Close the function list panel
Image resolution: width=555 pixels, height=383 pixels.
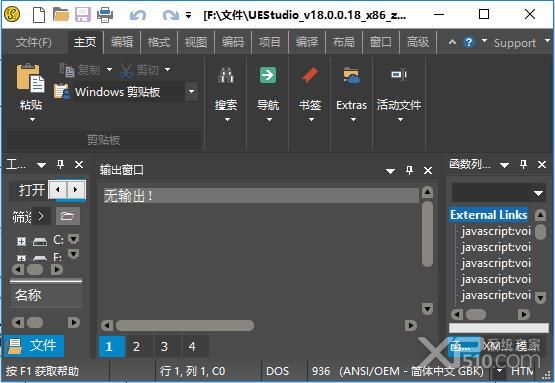coord(542,165)
